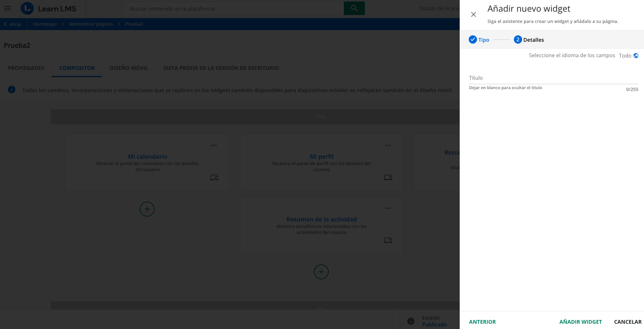Click the info icon in the notice banner
The height and width of the screenshot is (329, 644).
point(12,89)
